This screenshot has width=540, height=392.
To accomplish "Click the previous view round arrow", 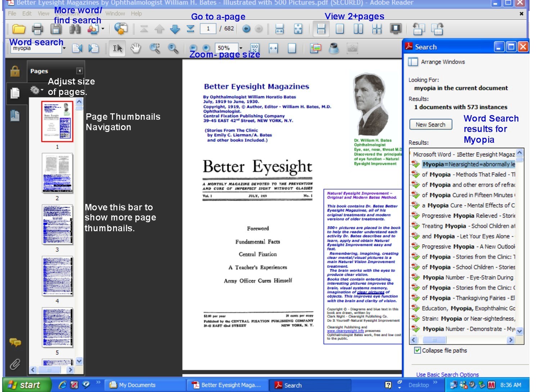I will pyautogui.click(x=246, y=29).
